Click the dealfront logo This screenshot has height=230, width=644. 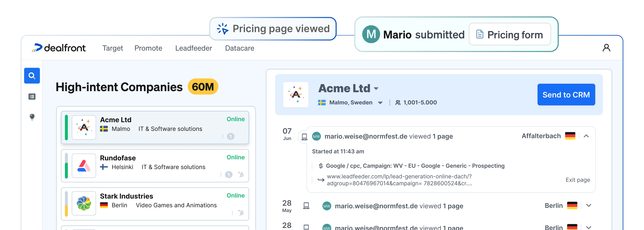point(59,48)
